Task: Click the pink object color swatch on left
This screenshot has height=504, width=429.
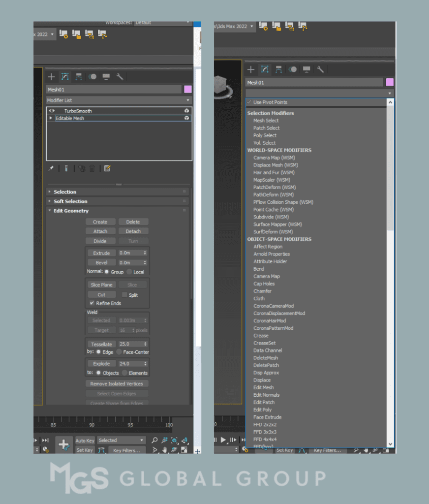Action: (x=187, y=89)
